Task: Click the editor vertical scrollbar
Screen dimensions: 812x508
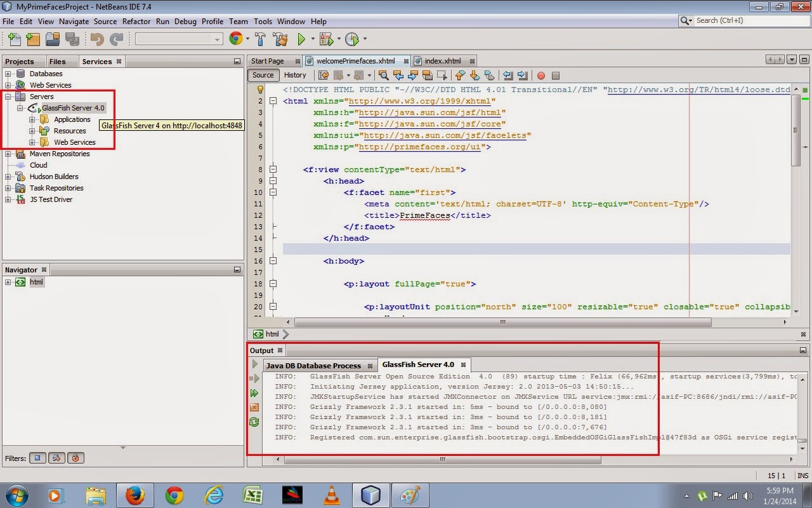Action: (796, 130)
